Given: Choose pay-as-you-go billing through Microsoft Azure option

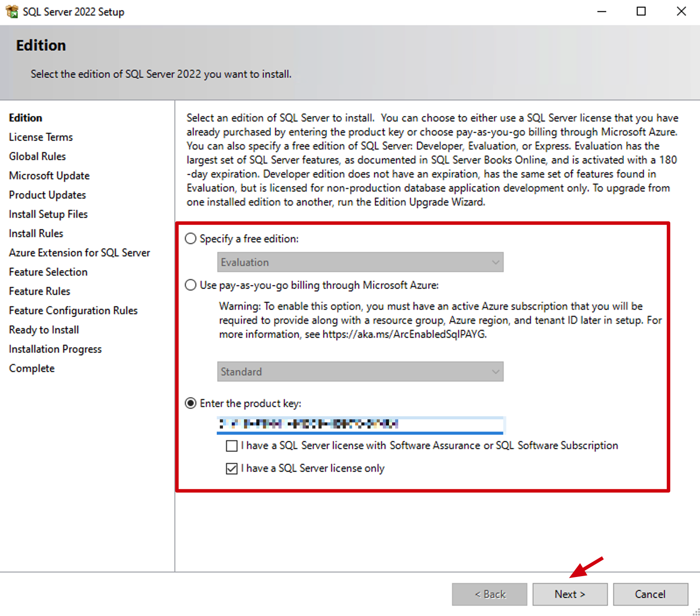Looking at the screenshot, I should click(191, 285).
